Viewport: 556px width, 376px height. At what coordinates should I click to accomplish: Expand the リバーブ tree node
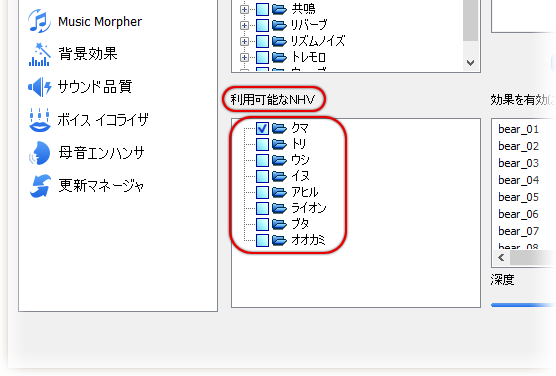244,25
